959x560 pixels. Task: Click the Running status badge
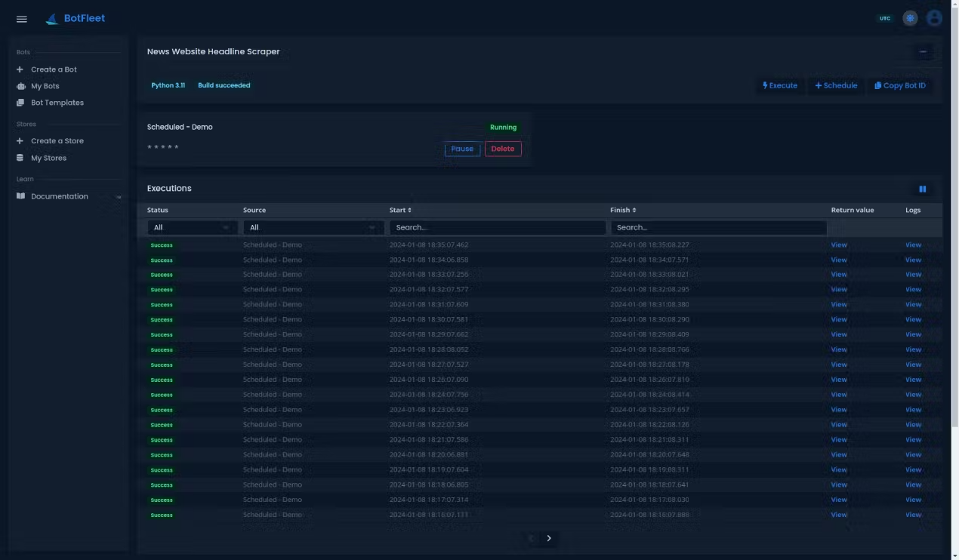504,128
